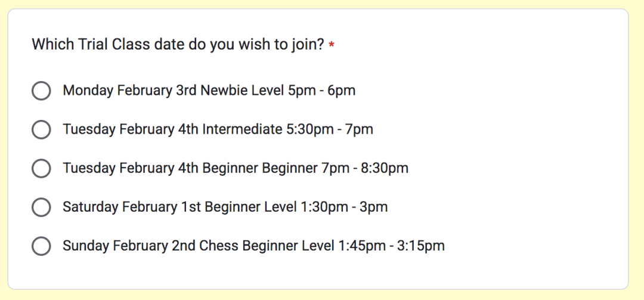Click the word 'Intermediate' in the second option

point(242,129)
